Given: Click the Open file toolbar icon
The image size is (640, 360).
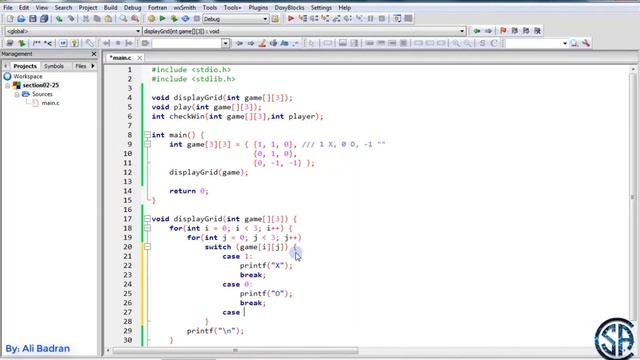Looking at the screenshot, I should click(x=21, y=19).
